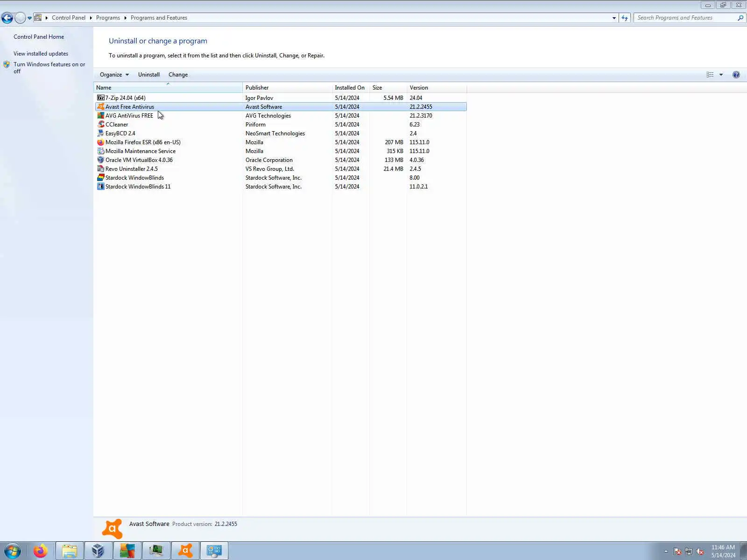Click the 7-Zip icon in the program list
The image size is (747, 560).
(100, 98)
